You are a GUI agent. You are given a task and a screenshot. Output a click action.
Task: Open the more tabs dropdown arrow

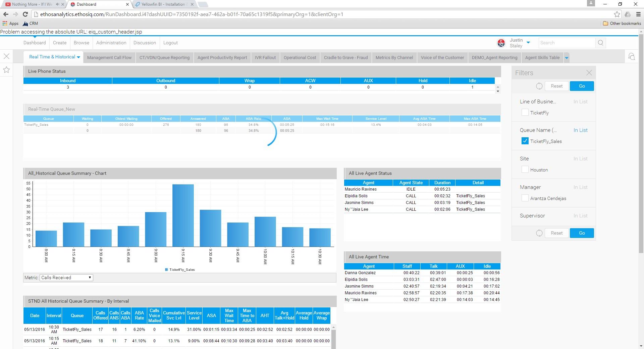pyautogui.click(x=567, y=58)
